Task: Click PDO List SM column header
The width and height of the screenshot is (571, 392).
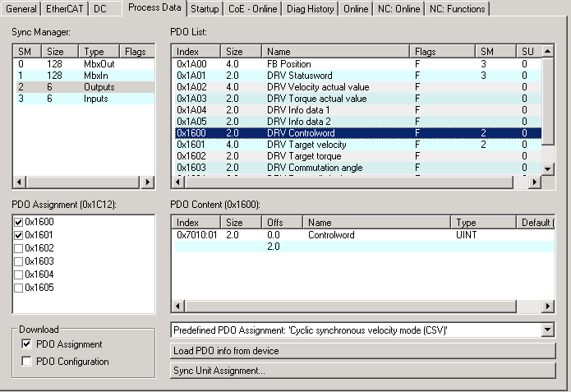Action: tap(495, 52)
